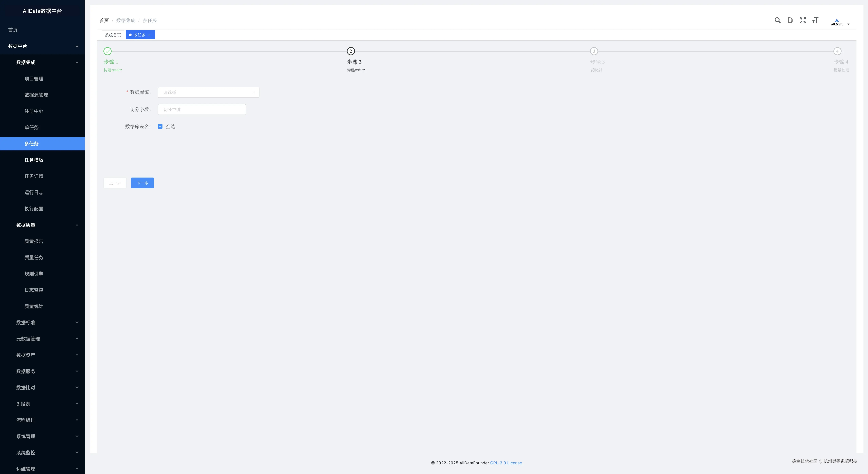This screenshot has height=474, width=868.
Task: Open 任务模版 in the sidebar
Action: pos(34,160)
